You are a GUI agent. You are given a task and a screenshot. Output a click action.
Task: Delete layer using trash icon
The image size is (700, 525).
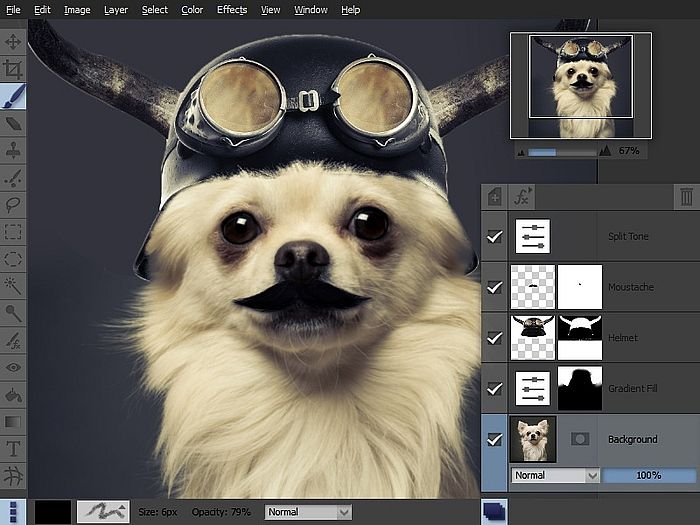coord(686,197)
